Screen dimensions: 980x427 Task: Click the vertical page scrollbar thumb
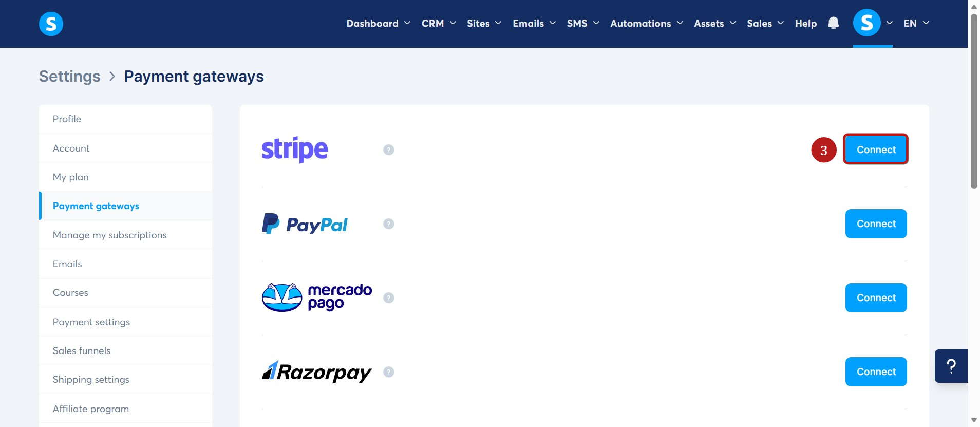point(974,101)
